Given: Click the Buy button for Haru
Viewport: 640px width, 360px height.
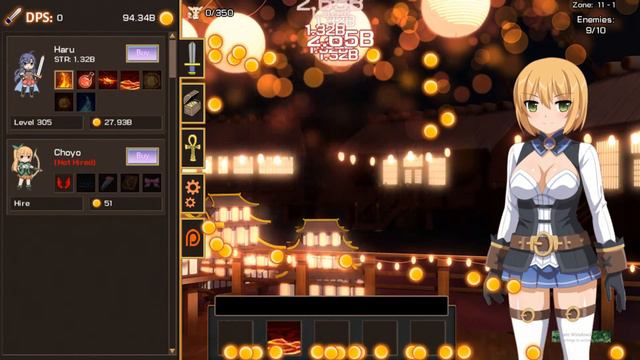Looking at the screenshot, I should 142,53.
